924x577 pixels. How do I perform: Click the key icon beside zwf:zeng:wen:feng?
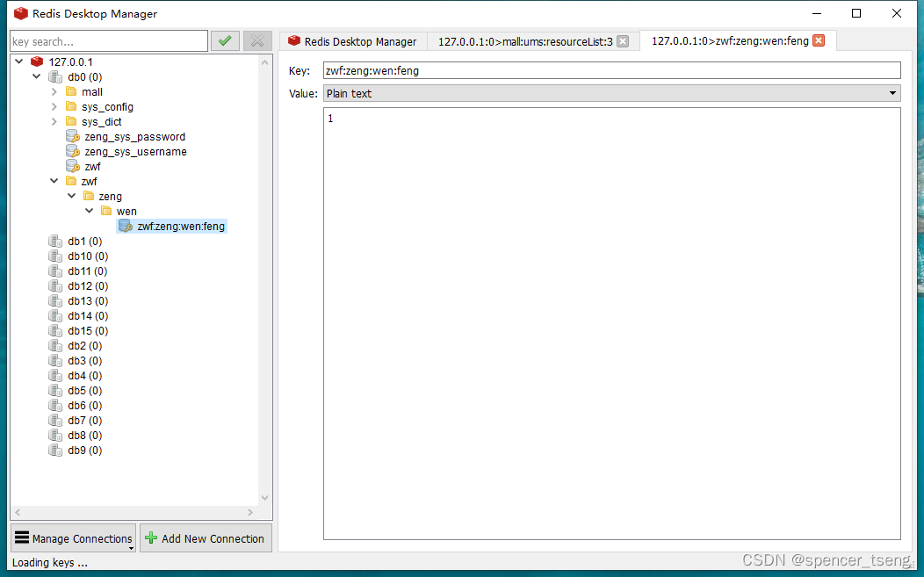coord(126,226)
